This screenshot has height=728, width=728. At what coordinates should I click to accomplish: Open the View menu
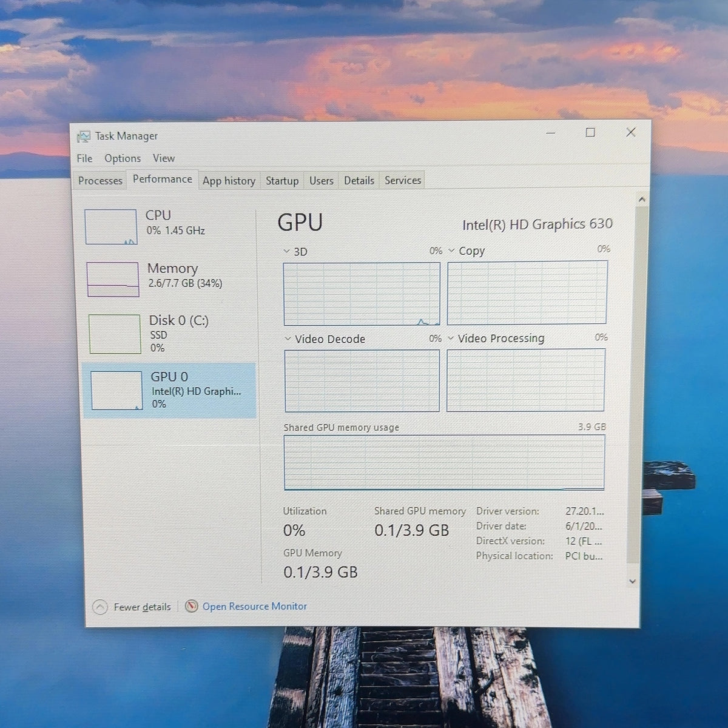coord(164,158)
